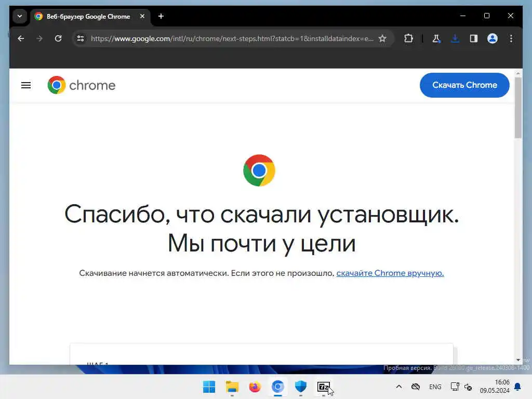Click the large Chrome logo image
This screenshot has height=399, width=532.
(x=259, y=170)
